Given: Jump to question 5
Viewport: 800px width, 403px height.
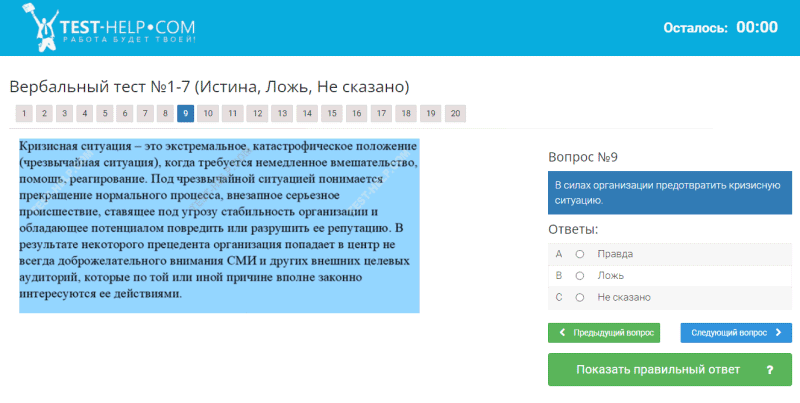Looking at the screenshot, I should click(105, 113).
